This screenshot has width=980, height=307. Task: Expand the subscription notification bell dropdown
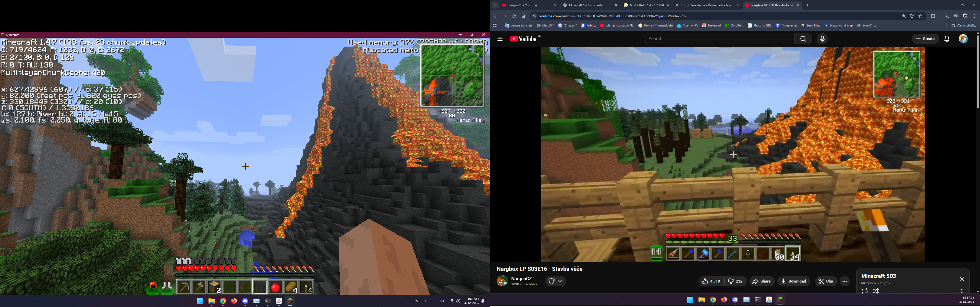point(555,281)
